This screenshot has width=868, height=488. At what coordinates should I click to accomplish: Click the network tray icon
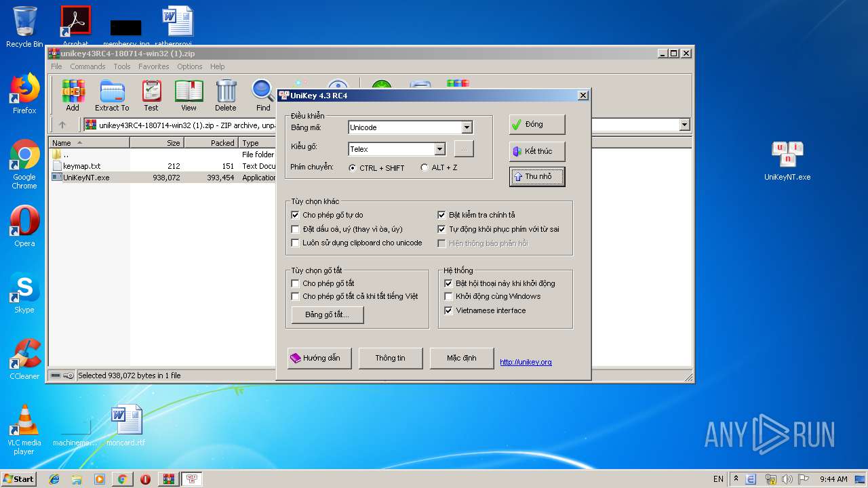(x=770, y=479)
